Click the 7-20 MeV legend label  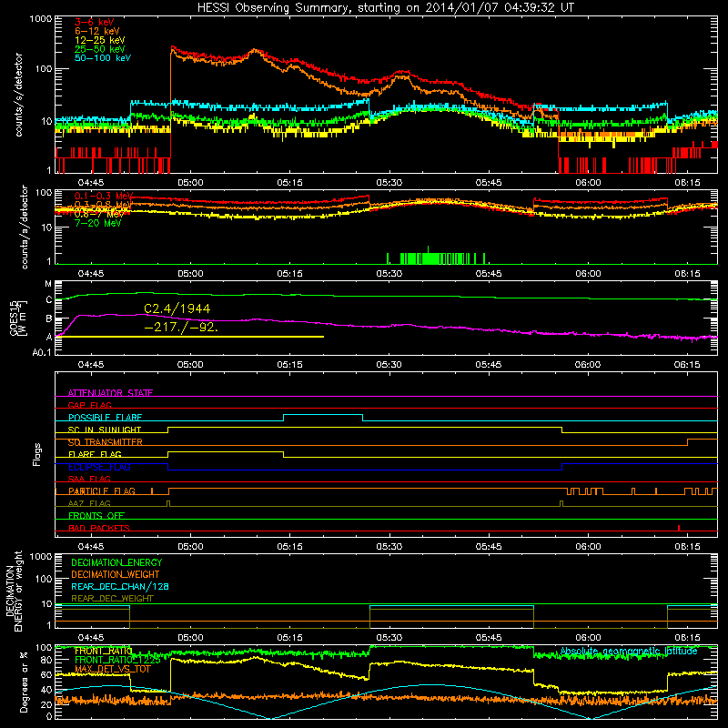97,223
